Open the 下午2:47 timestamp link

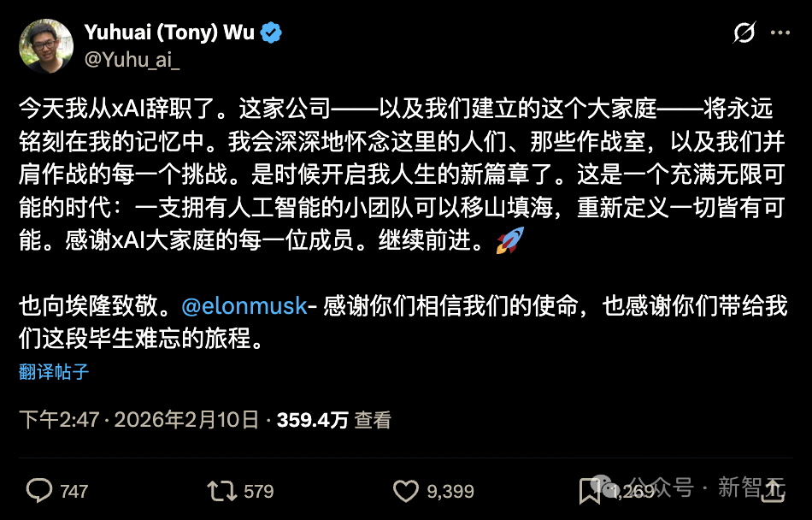(138, 420)
